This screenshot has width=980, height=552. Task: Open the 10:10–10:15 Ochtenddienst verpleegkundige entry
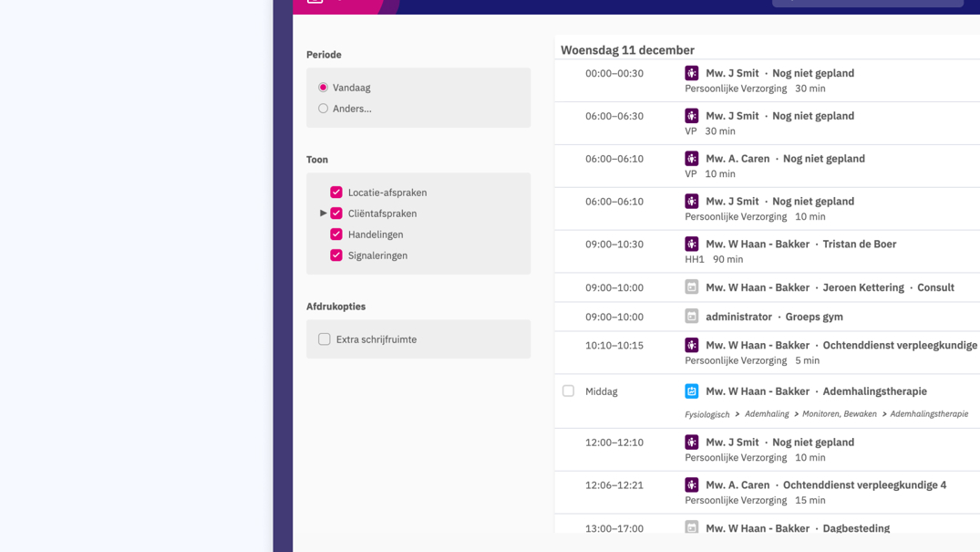[899, 346]
